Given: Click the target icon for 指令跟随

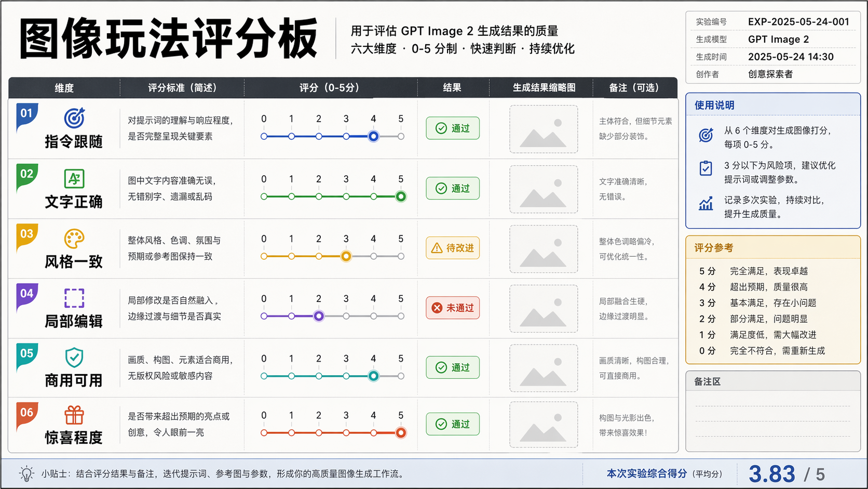Looking at the screenshot, I should [74, 118].
